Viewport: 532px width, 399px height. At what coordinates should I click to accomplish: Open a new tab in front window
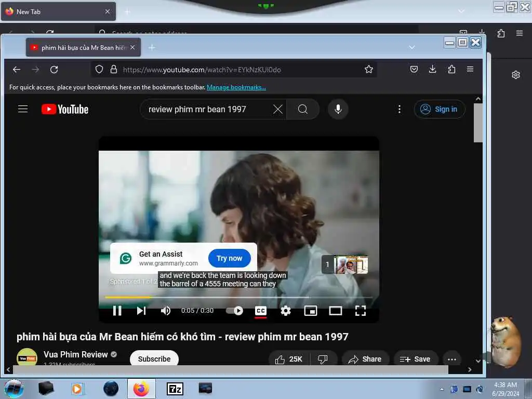152,47
